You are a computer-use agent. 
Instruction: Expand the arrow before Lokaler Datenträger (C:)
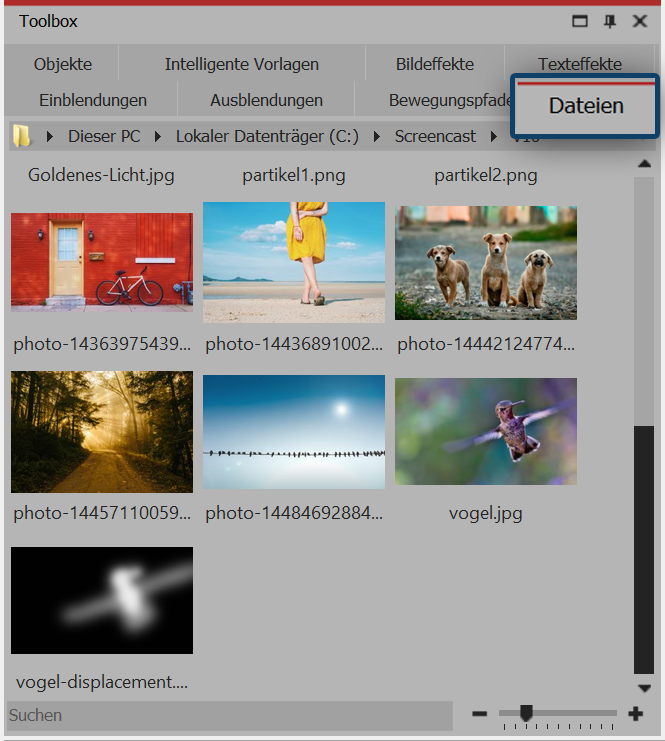158,136
